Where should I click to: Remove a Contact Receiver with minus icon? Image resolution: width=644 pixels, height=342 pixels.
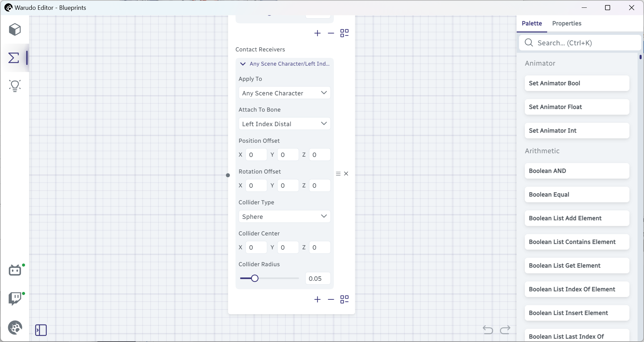[331, 299]
